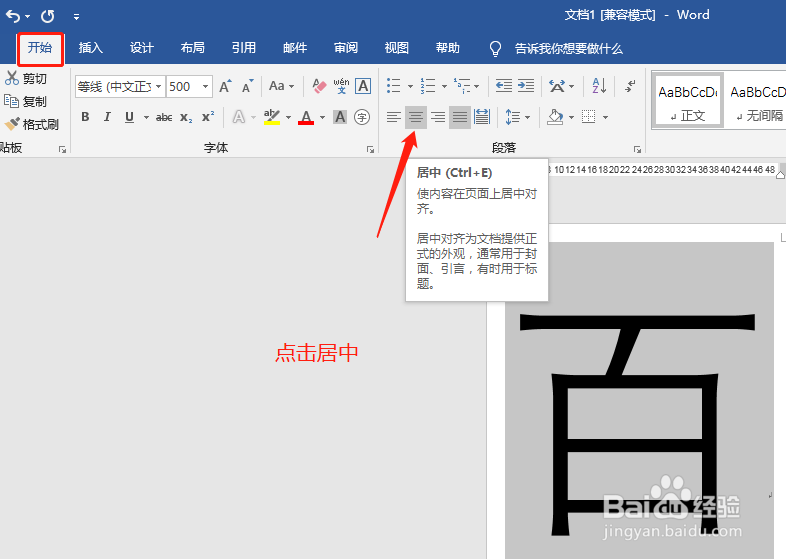Toggle show paragraph marks icon

click(x=630, y=86)
